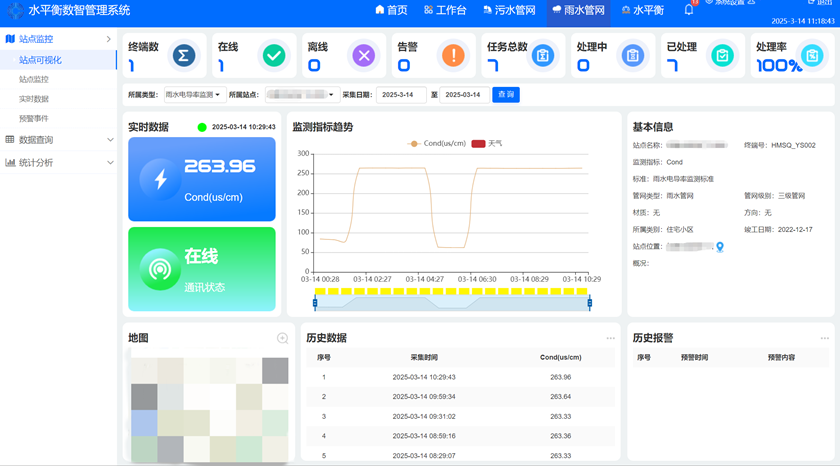Click the 查询 search button

506,95
